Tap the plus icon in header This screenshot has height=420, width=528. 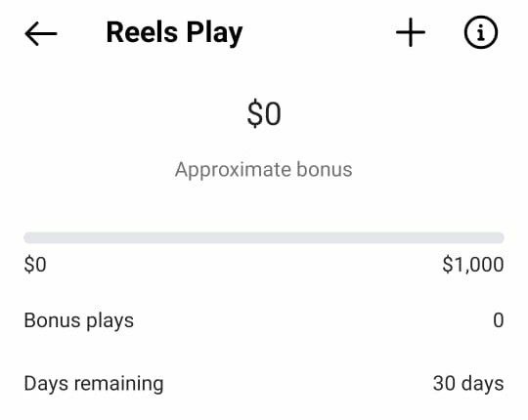[411, 32]
